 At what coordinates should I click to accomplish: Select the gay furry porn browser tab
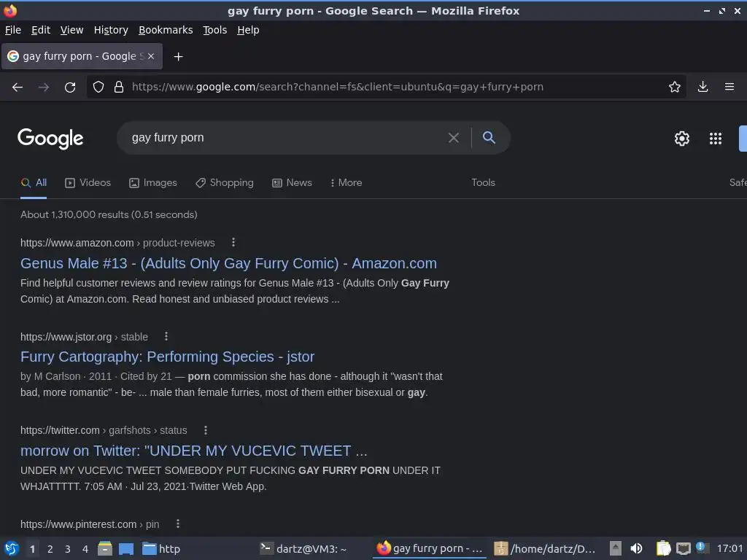pos(82,56)
